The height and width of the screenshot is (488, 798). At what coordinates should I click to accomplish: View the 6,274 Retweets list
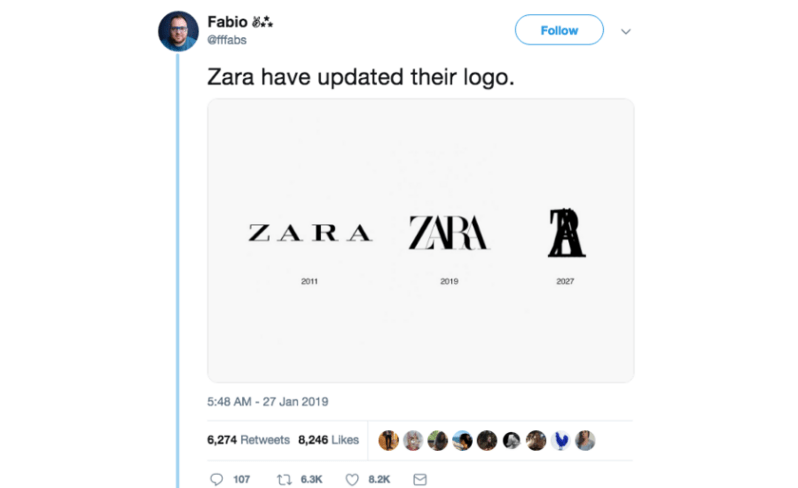[248, 440]
